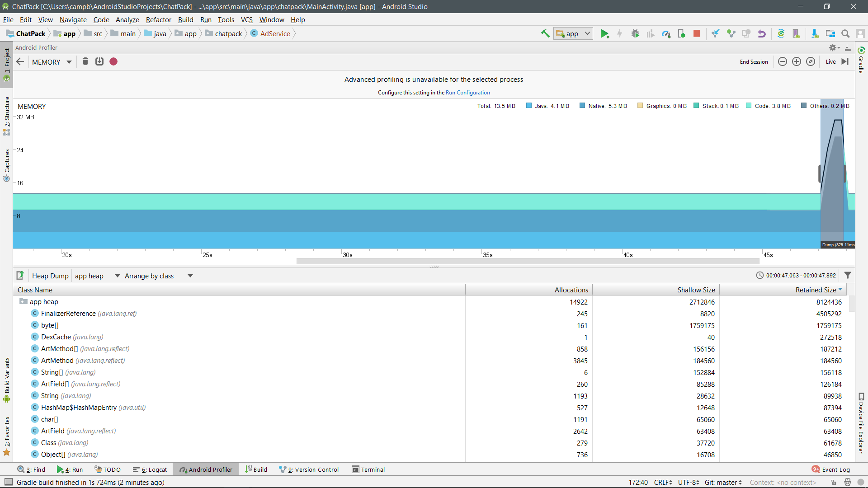Click the Debug app bug icon
This screenshot has height=488, width=868.
tap(635, 34)
